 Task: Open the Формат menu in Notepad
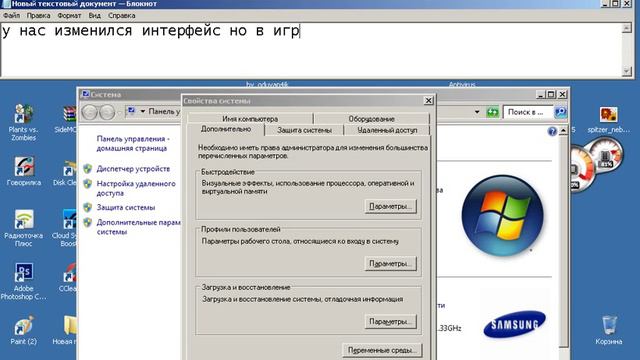tap(69, 16)
